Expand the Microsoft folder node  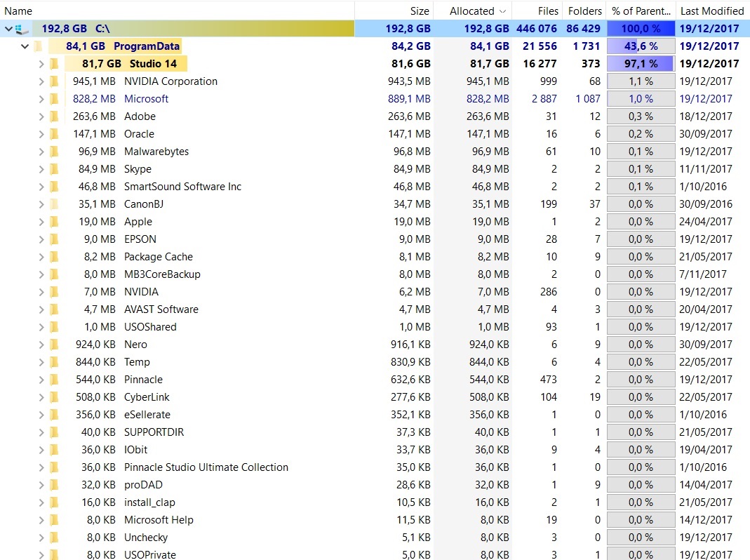41,99
